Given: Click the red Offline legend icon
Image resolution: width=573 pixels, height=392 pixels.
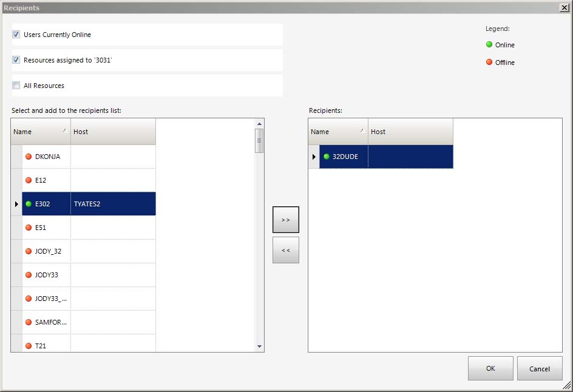Looking at the screenshot, I should (x=489, y=62).
